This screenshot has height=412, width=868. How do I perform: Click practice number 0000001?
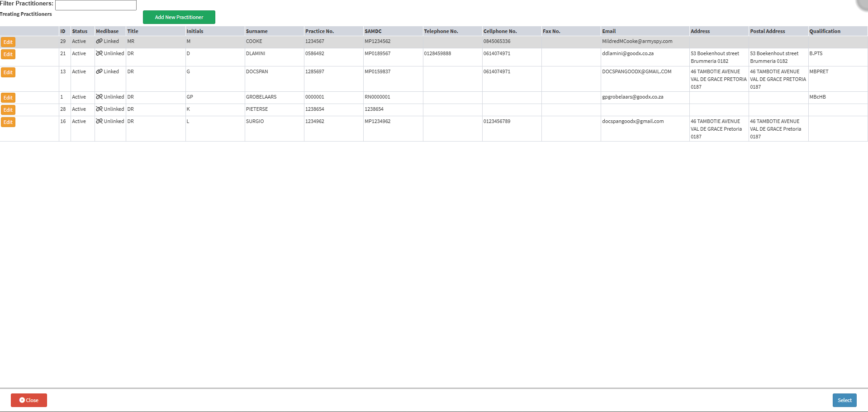coord(315,97)
